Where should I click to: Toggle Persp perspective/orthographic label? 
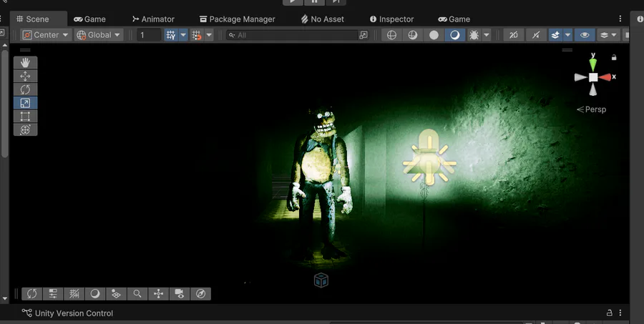coord(592,109)
